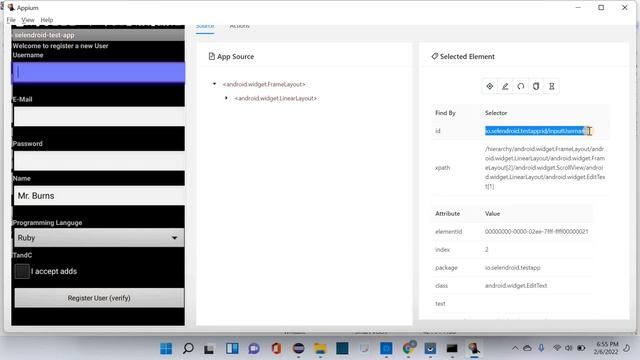Switch to the Source tab

(205, 27)
